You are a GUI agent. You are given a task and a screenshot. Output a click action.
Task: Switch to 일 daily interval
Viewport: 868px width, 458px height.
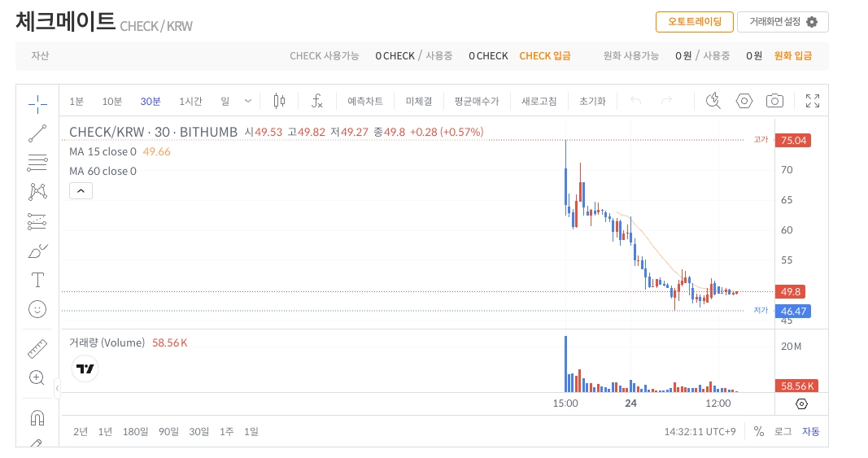(x=225, y=102)
